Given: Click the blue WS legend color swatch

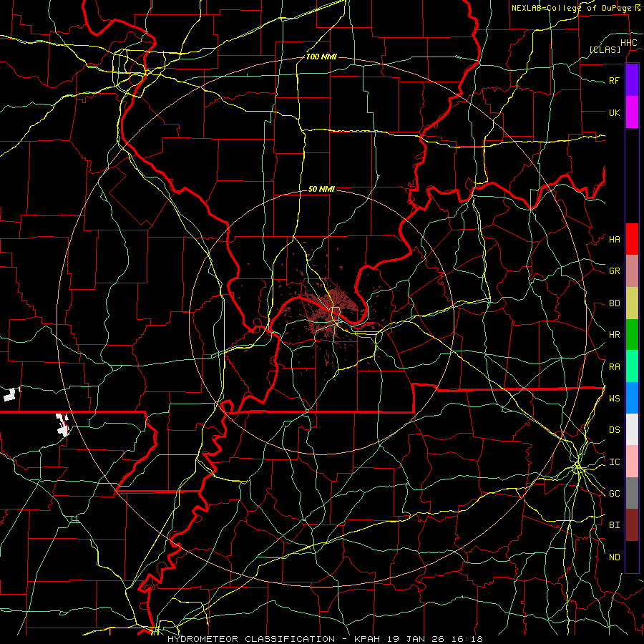Looking at the screenshot, I should (x=632, y=398).
